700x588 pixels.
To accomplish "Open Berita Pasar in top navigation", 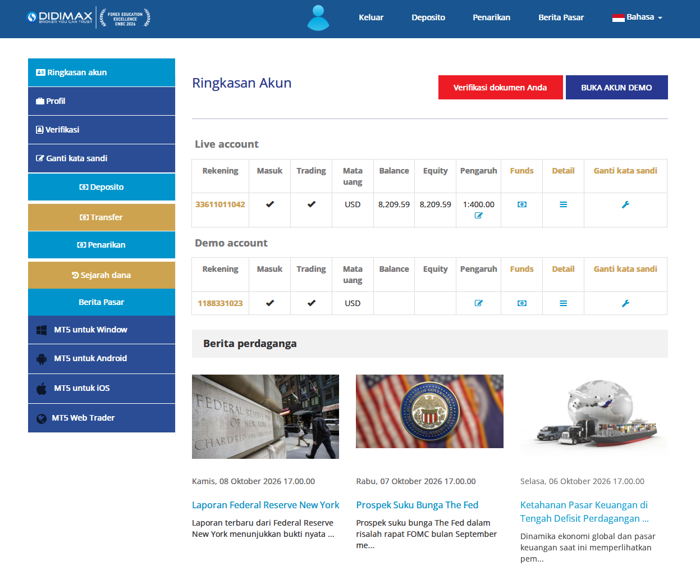I will coord(561,17).
